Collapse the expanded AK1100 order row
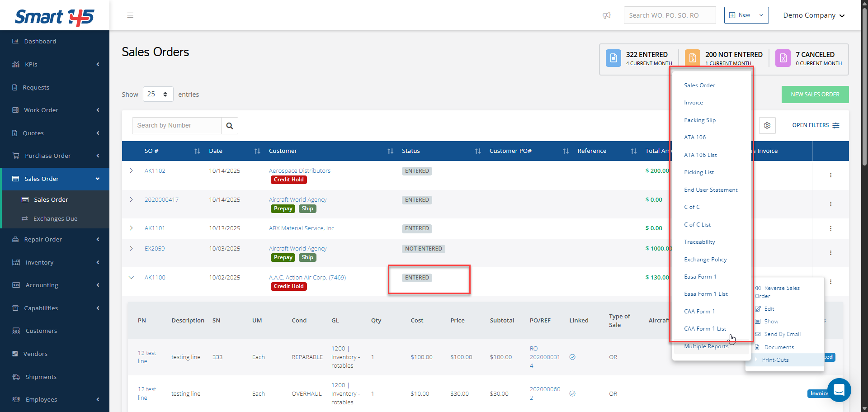This screenshot has width=868, height=412. pyautogui.click(x=131, y=278)
